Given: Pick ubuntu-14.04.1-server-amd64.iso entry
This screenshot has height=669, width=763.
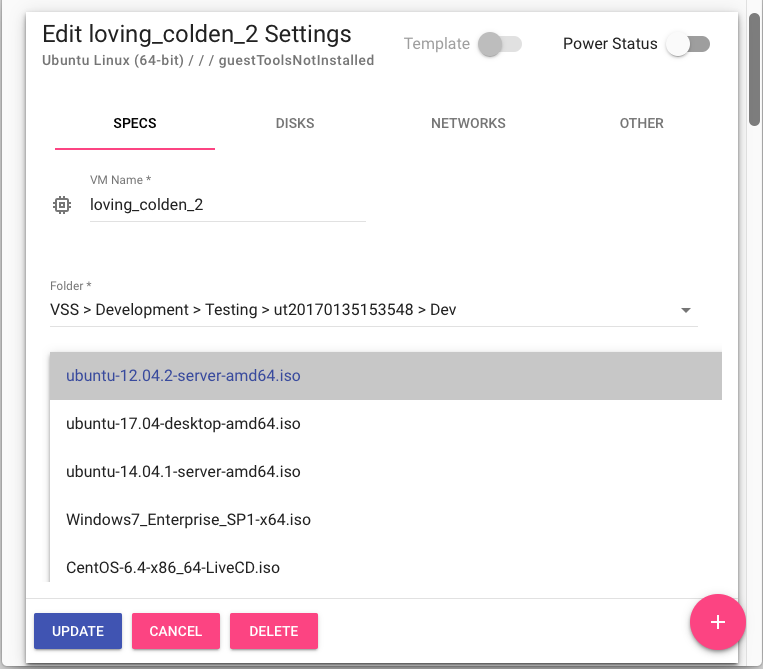Looking at the screenshot, I should 385,472.
